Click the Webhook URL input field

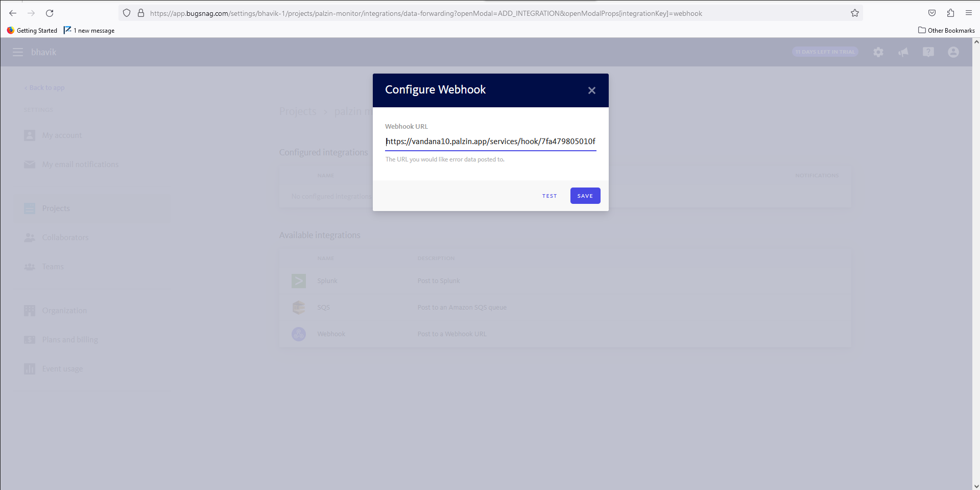click(490, 142)
